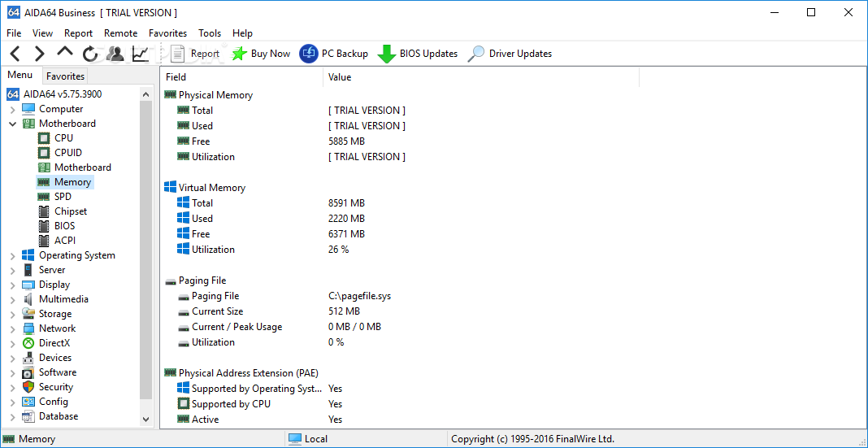
Task: Open Driver Updates
Action: tap(510, 54)
